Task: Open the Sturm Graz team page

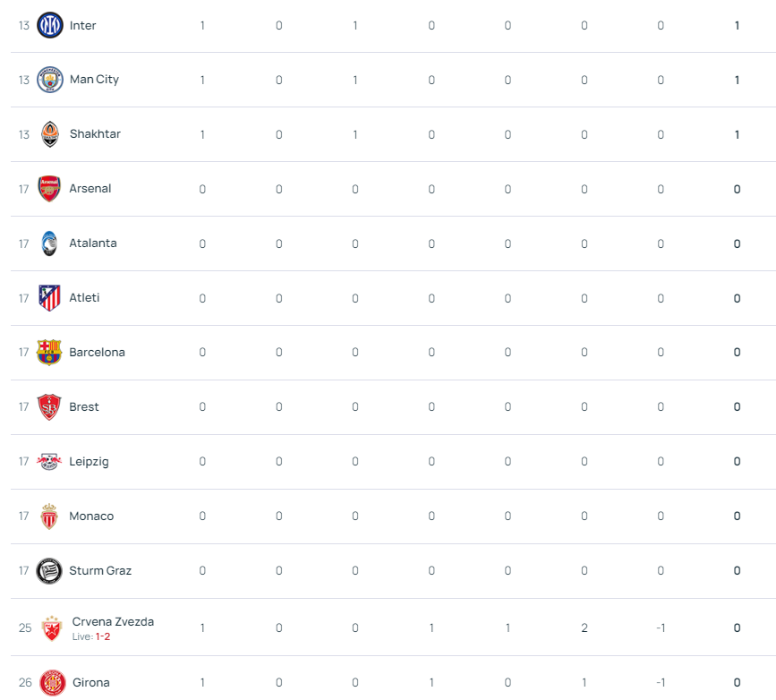Action: [100, 571]
